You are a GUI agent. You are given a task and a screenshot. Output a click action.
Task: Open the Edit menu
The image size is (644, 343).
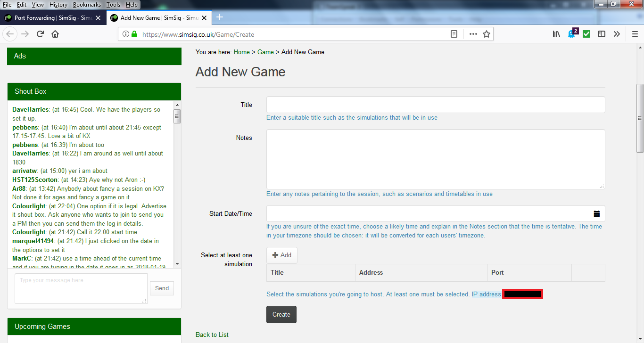point(22,4)
